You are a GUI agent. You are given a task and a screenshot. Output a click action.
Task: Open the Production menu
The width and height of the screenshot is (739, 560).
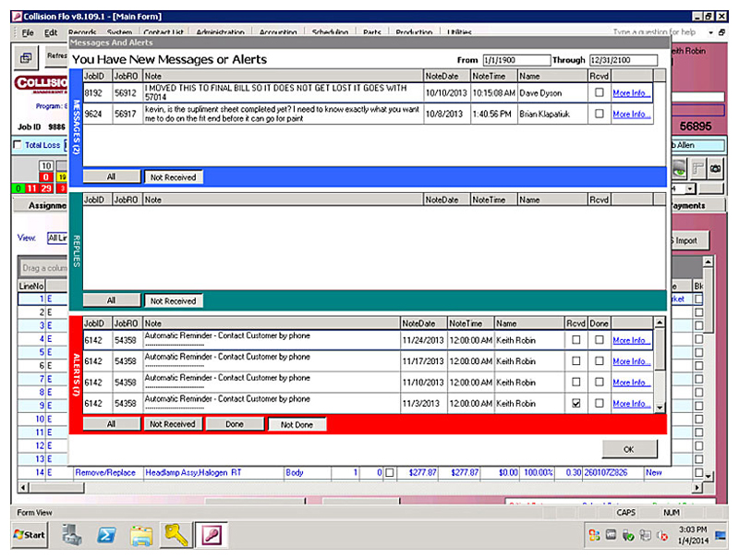point(414,32)
